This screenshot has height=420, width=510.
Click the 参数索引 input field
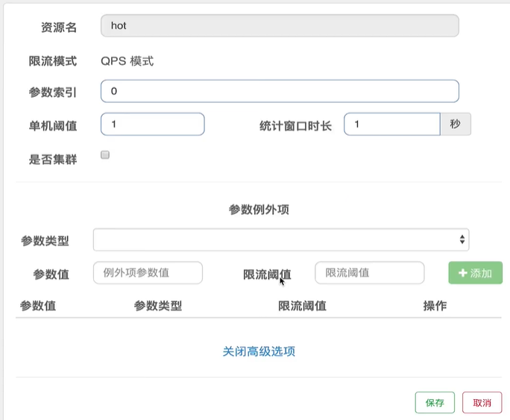pos(280,91)
